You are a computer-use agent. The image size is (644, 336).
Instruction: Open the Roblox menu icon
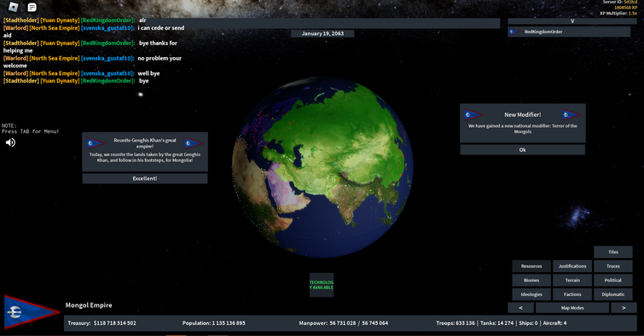[14, 7]
